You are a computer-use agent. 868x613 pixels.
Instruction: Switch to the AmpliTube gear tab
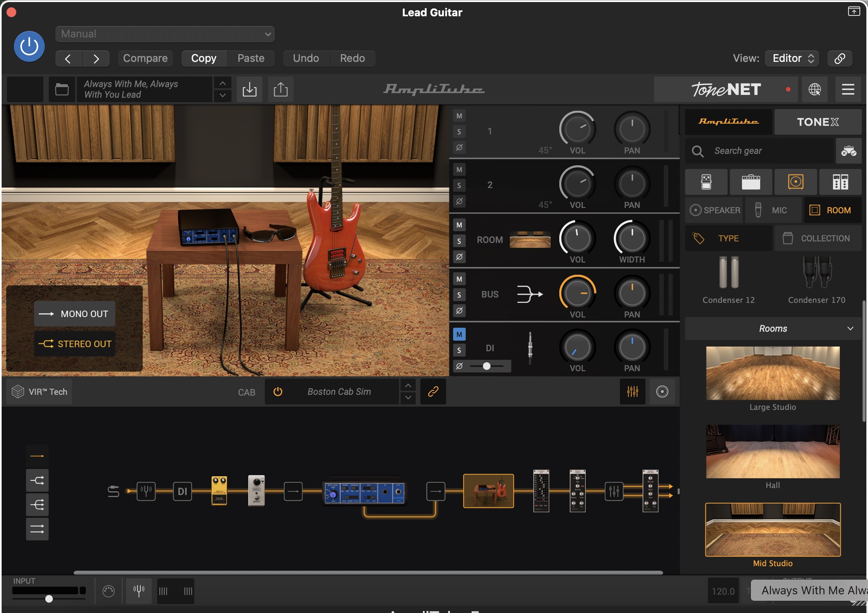[728, 122]
